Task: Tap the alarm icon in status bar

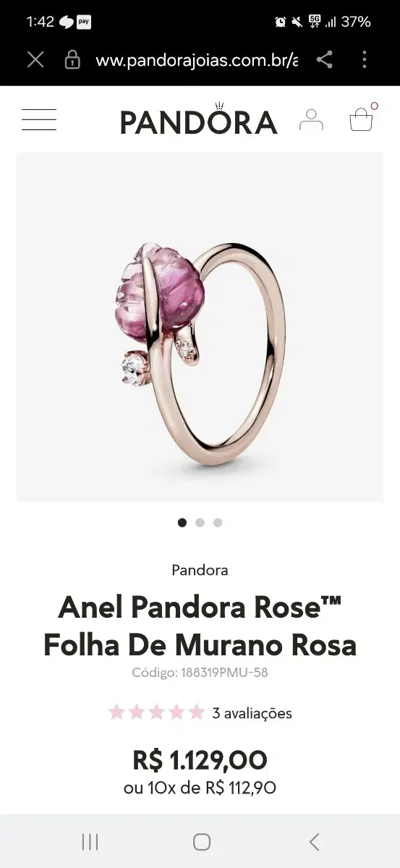Action: point(280,22)
